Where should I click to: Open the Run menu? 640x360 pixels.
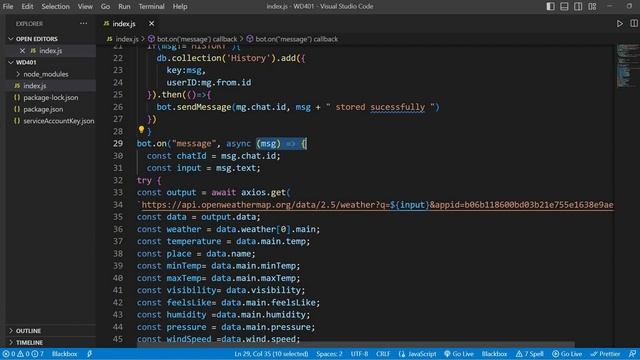pos(124,7)
